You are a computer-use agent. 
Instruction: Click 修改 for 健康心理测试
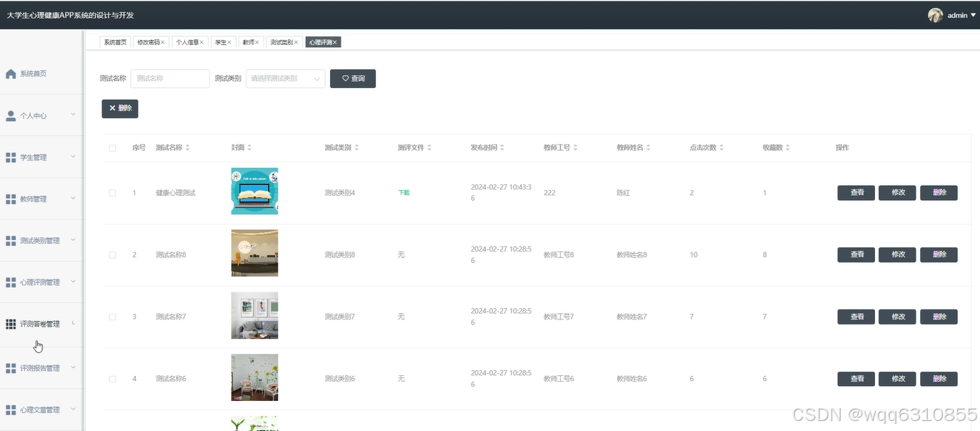click(x=898, y=193)
